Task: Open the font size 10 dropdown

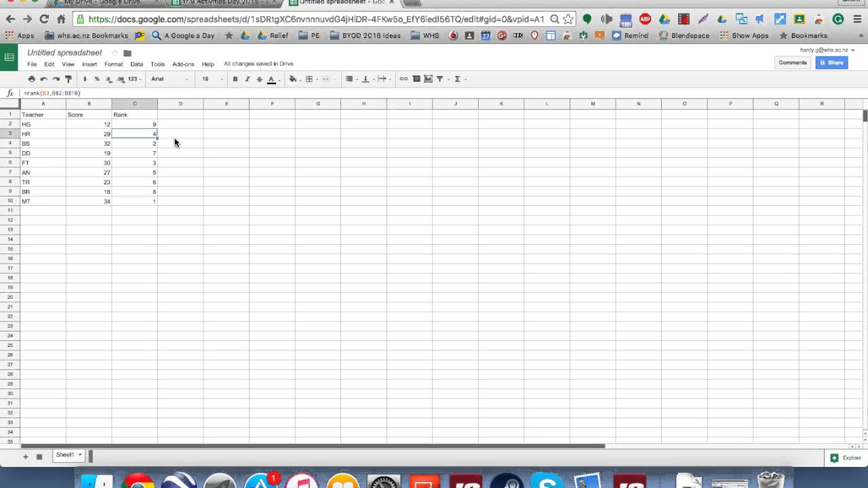Action: (212, 79)
